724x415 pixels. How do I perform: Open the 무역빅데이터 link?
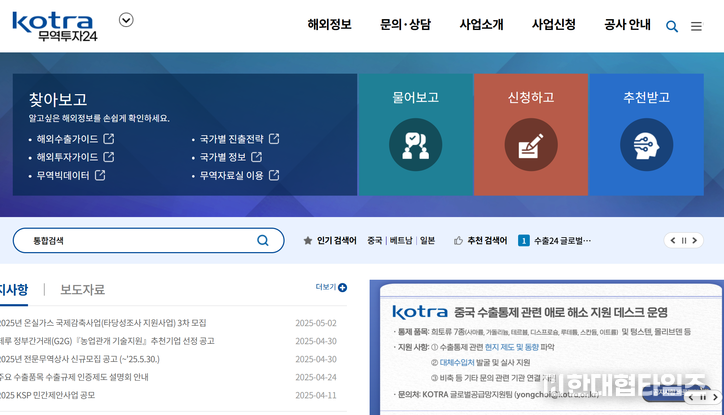point(63,175)
